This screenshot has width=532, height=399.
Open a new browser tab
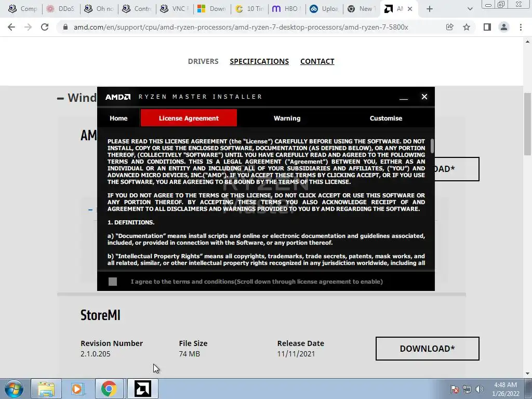(x=430, y=9)
